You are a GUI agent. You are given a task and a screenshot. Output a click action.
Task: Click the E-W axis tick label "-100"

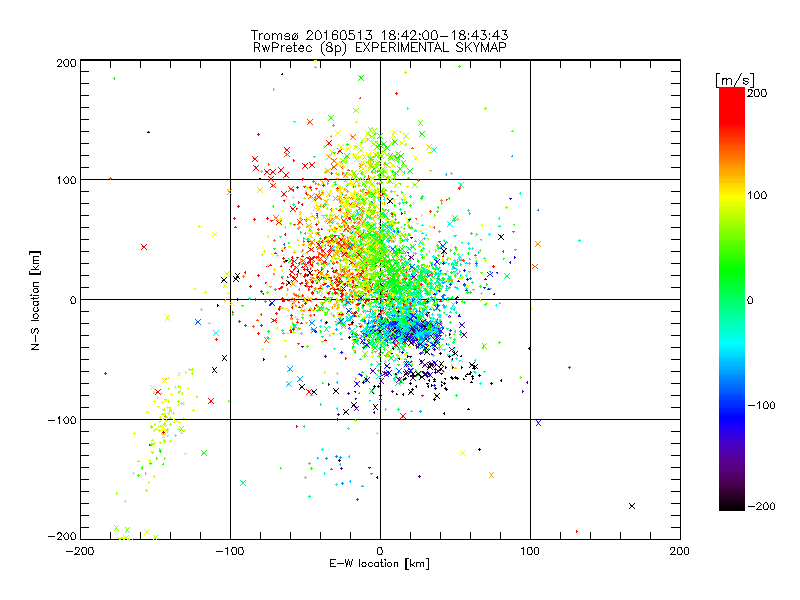click(230, 551)
